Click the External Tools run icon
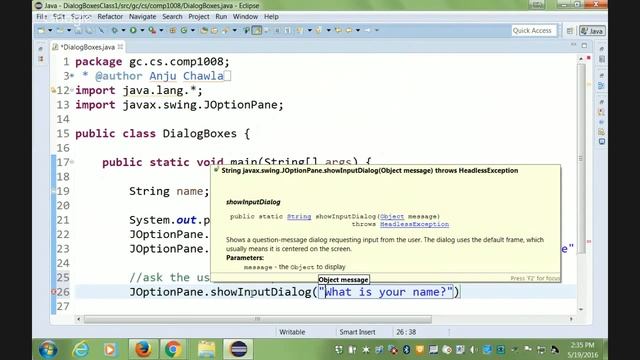The height and width of the screenshot is (360, 640). (152, 30)
